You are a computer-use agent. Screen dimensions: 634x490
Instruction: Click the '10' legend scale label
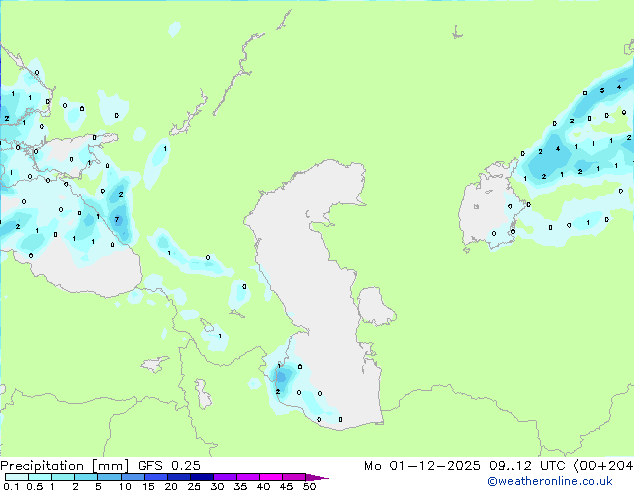pyautogui.click(x=125, y=486)
